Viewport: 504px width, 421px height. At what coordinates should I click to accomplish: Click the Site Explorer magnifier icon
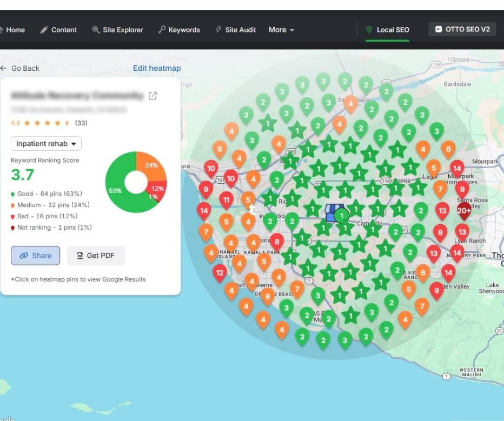pos(96,30)
